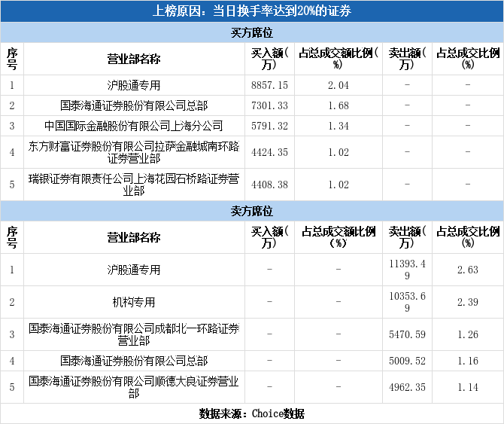
Task: Select sell amount 10353.69
Action: (407, 302)
